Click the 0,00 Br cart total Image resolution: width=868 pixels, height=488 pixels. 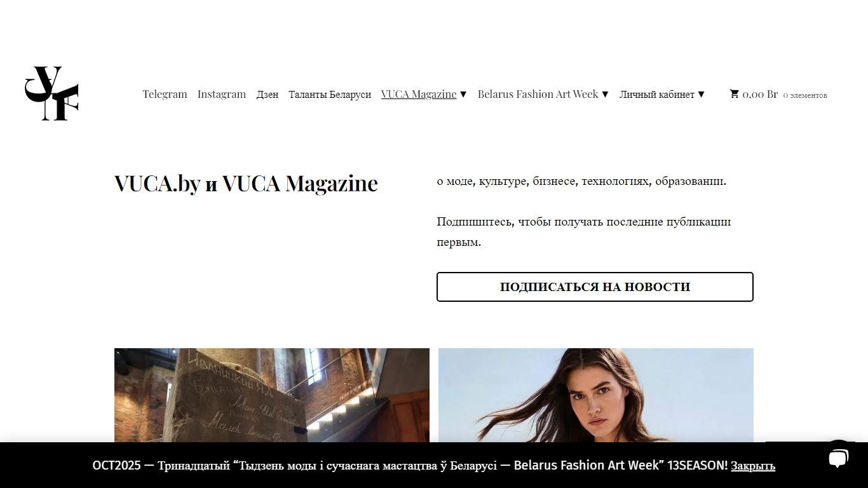pyautogui.click(x=760, y=94)
